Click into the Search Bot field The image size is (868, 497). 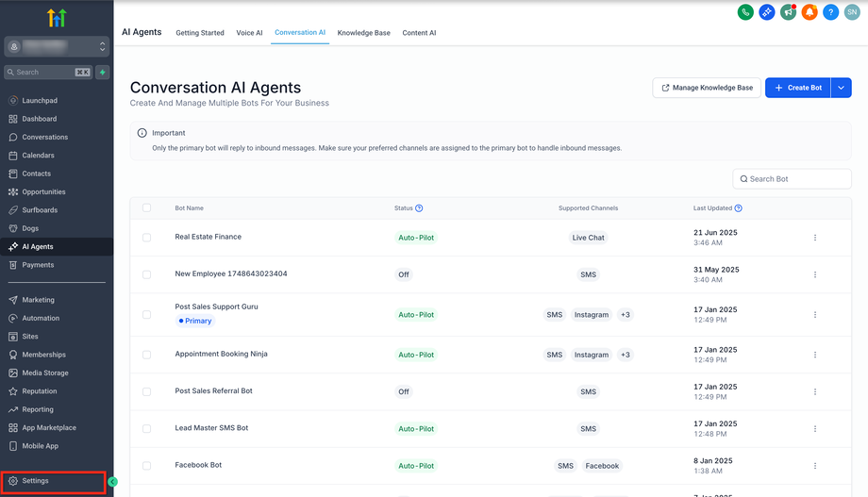point(797,179)
